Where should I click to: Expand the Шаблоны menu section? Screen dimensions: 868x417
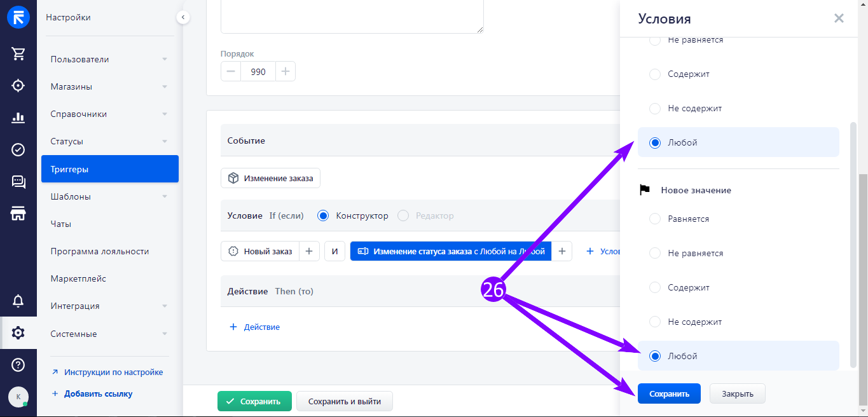click(110, 196)
